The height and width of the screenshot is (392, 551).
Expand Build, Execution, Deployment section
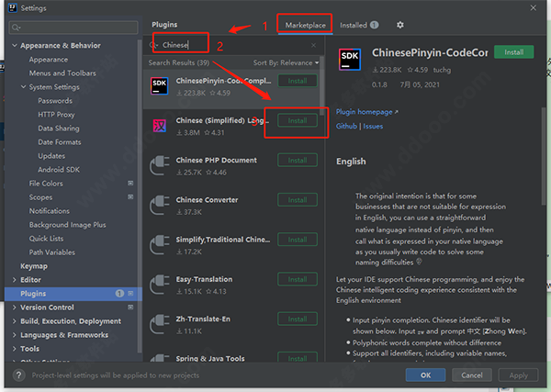click(x=15, y=321)
